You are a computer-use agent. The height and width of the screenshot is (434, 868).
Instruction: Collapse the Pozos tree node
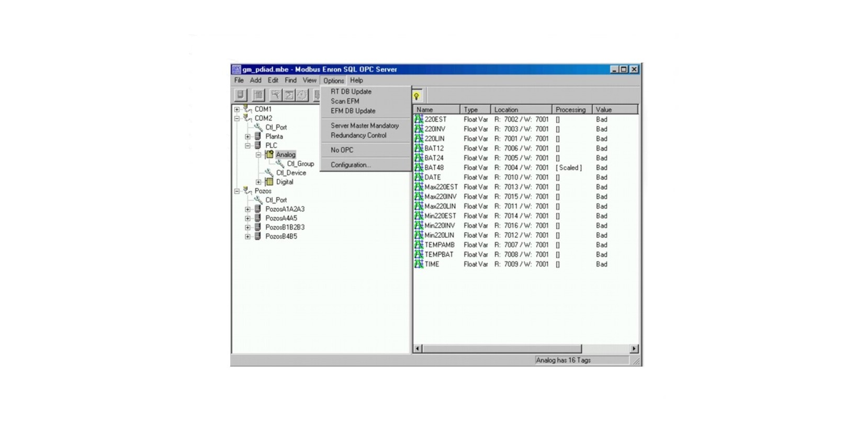point(237,191)
